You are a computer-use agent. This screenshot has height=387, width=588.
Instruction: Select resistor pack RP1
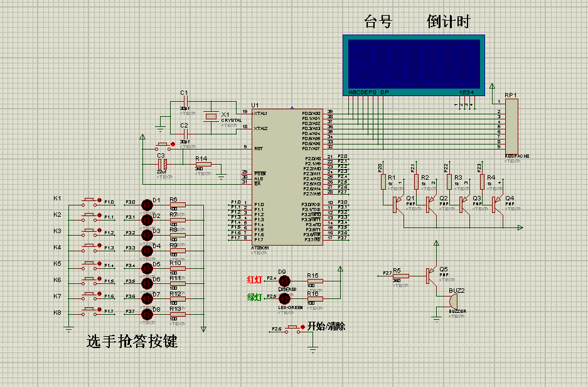pyautogui.click(x=511, y=126)
